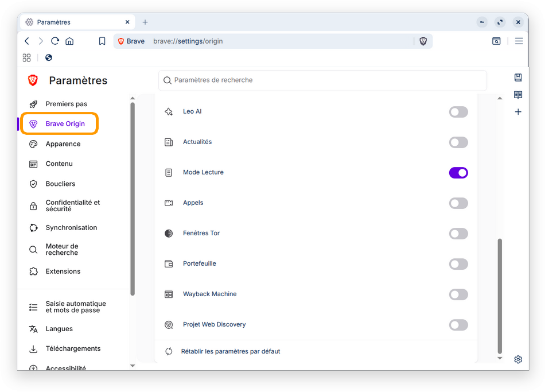Go to the home page
The height and width of the screenshot is (392, 545).
pos(69,41)
